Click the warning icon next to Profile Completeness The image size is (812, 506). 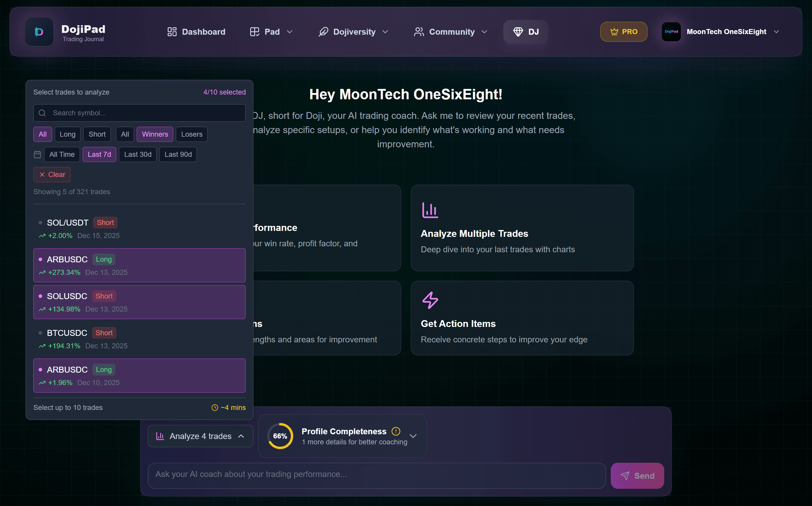pyautogui.click(x=396, y=431)
